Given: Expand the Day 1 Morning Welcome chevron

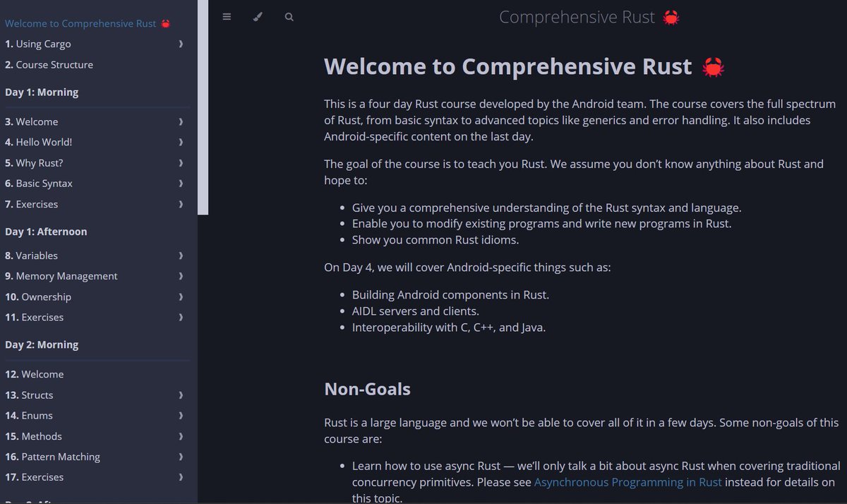Looking at the screenshot, I should (x=181, y=121).
